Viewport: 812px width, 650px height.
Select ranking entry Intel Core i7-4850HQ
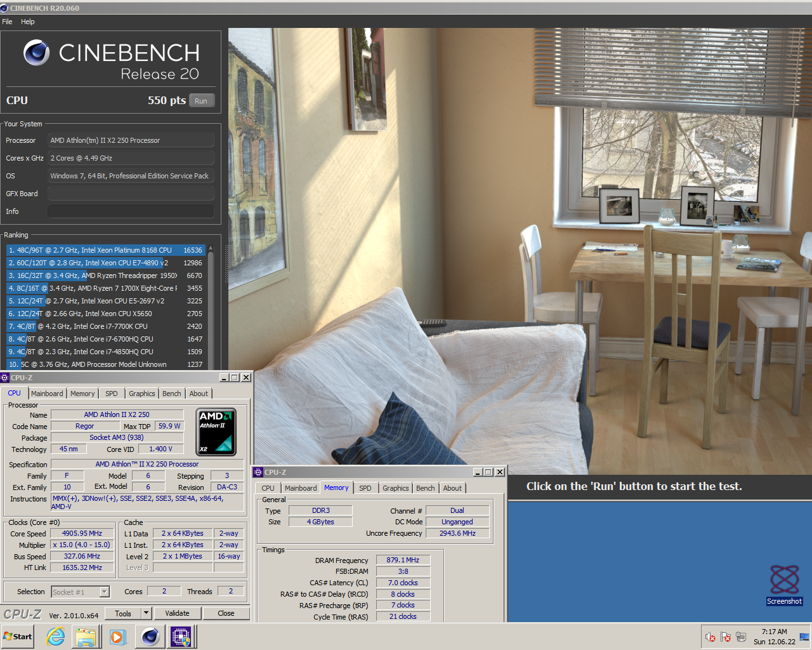pos(105,352)
